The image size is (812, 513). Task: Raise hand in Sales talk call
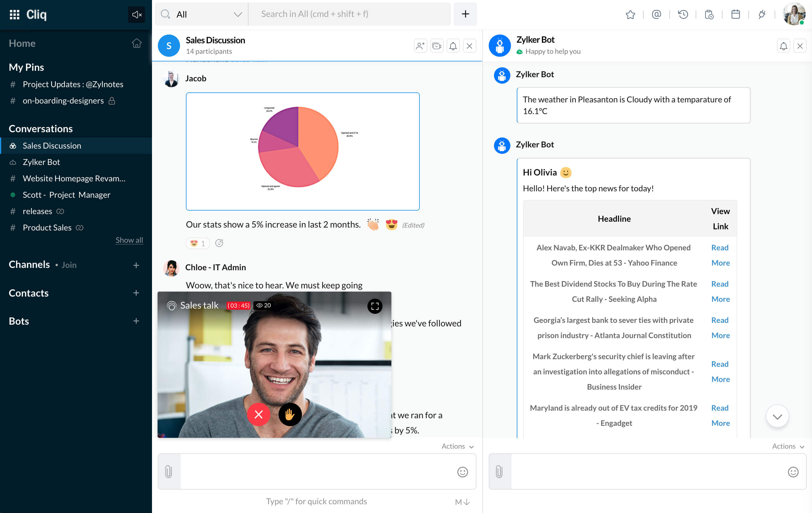[x=290, y=414]
